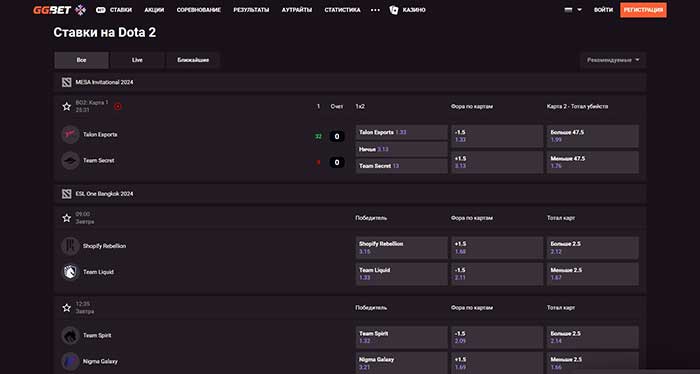Open the Team Secret team name

coord(99,161)
